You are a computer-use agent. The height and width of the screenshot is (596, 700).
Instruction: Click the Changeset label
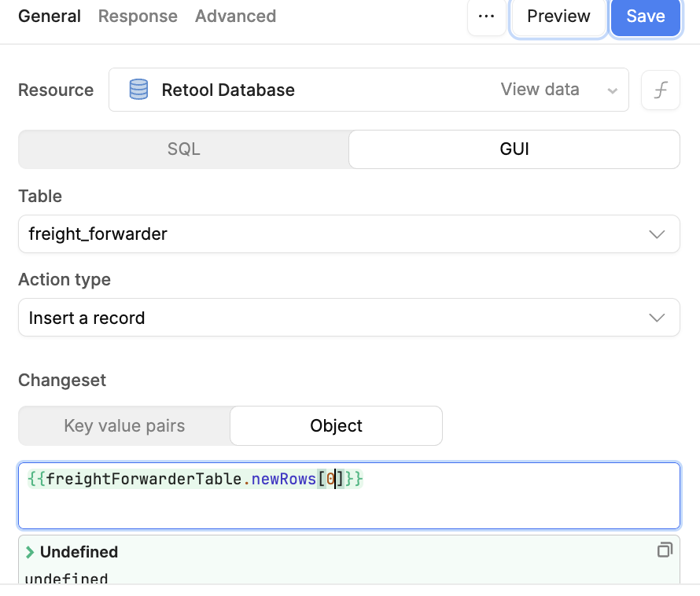[x=62, y=381]
